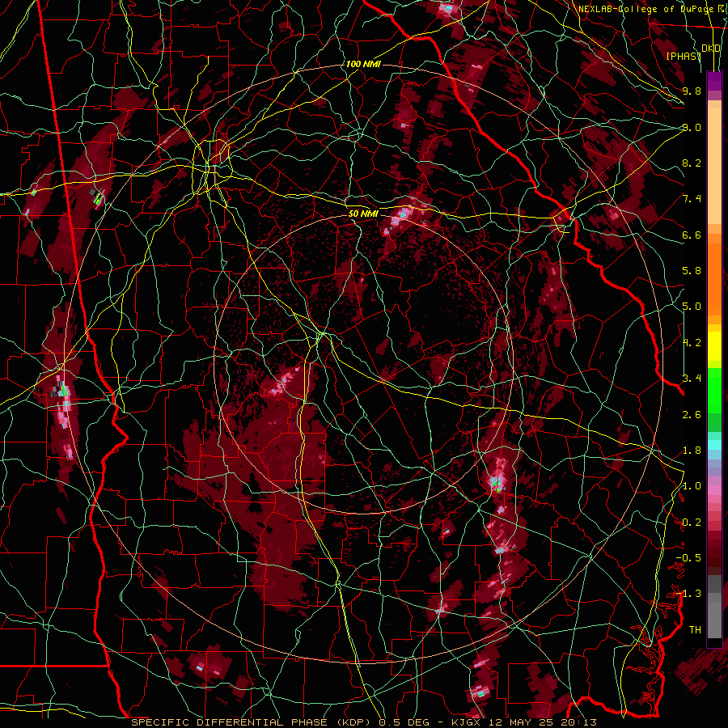Click the 6.6 value on the legend

(692, 235)
